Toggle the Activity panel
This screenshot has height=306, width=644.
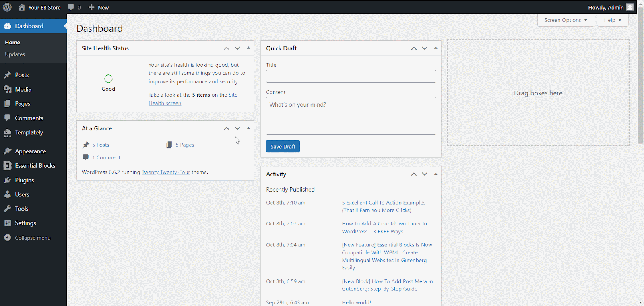436,174
